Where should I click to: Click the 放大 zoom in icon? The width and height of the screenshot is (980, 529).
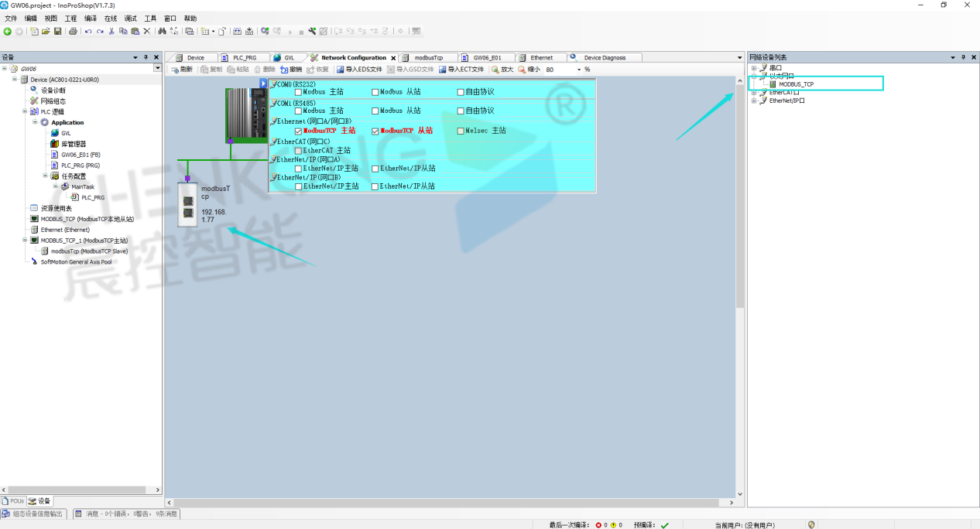click(x=495, y=70)
